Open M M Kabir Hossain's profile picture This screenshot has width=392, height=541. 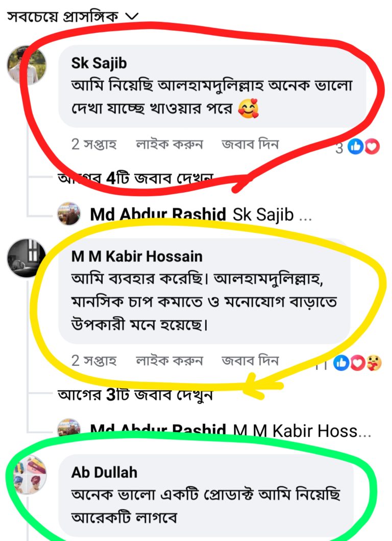(x=27, y=258)
